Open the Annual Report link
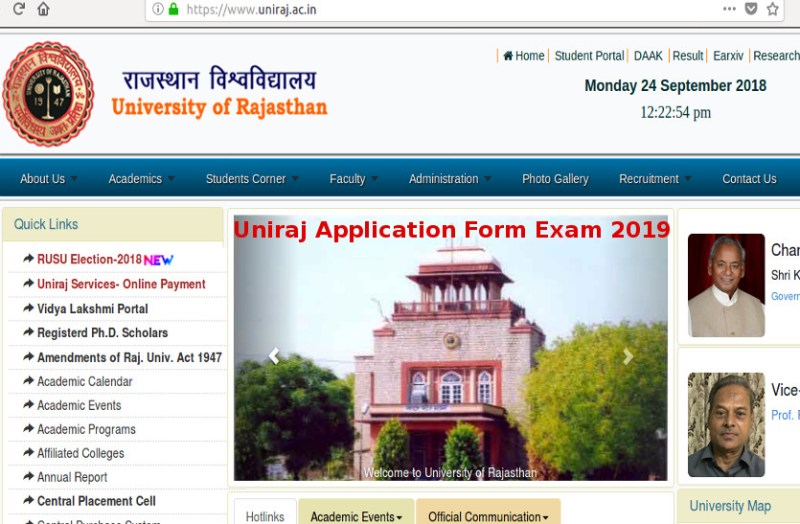 click(72, 477)
